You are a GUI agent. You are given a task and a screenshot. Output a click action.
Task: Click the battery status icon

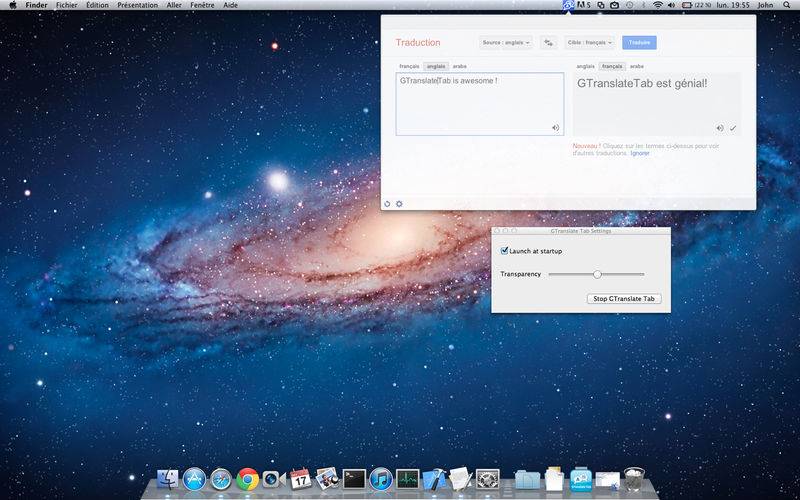click(687, 5)
